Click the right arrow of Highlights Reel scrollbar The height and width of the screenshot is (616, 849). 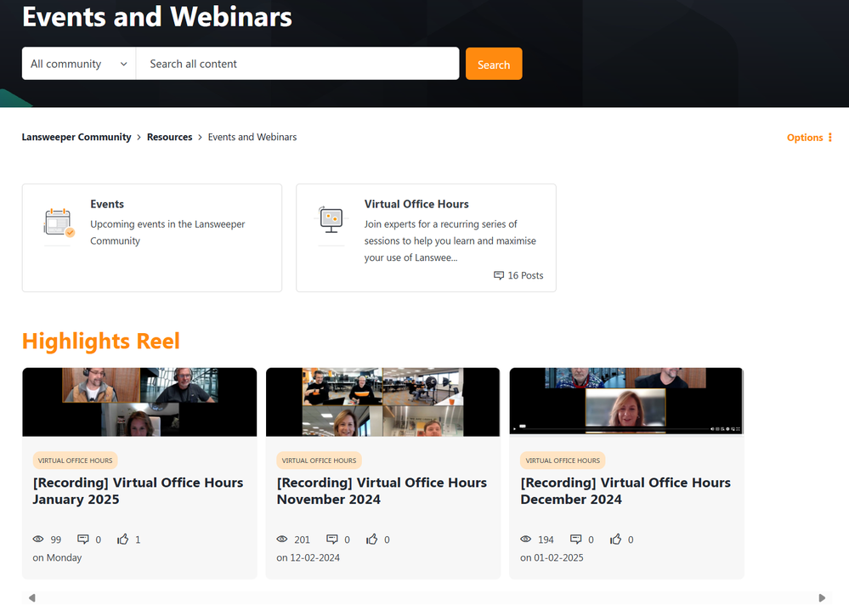pyautogui.click(x=822, y=598)
